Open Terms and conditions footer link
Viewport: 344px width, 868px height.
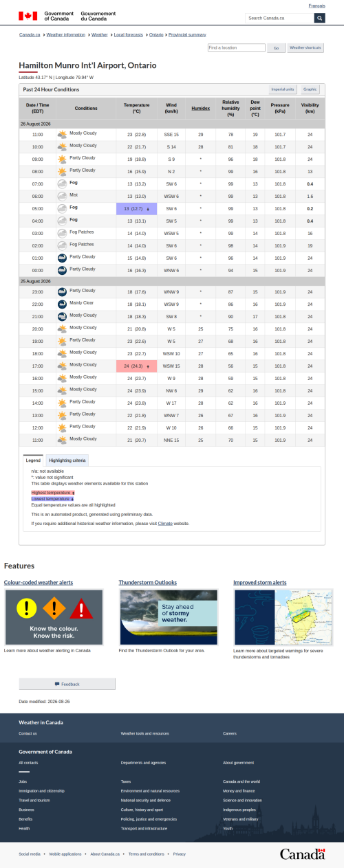tap(147, 854)
